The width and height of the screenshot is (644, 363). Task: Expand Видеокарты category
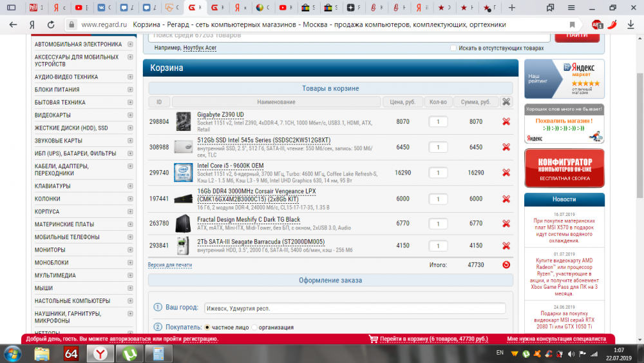pyautogui.click(x=130, y=115)
